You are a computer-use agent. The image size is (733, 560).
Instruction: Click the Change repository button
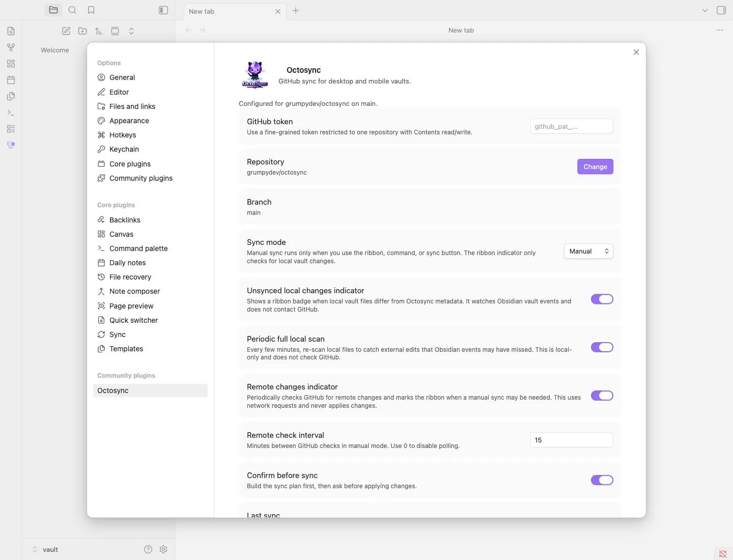click(595, 166)
